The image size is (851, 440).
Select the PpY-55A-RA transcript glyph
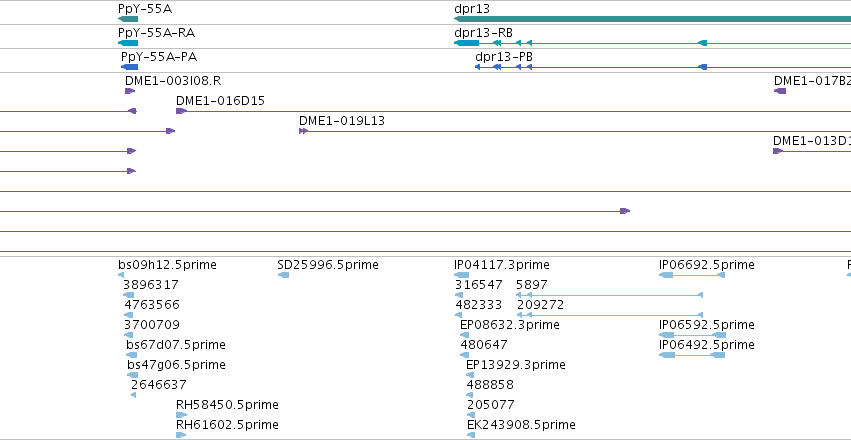tap(128, 43)
